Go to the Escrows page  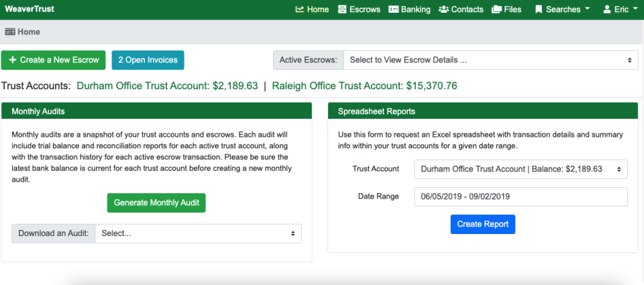359,9
